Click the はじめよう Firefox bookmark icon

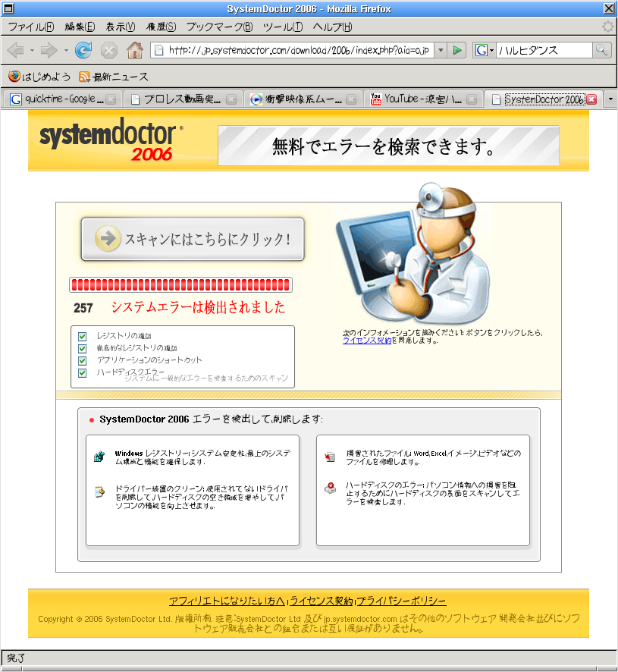pos(14,77)
